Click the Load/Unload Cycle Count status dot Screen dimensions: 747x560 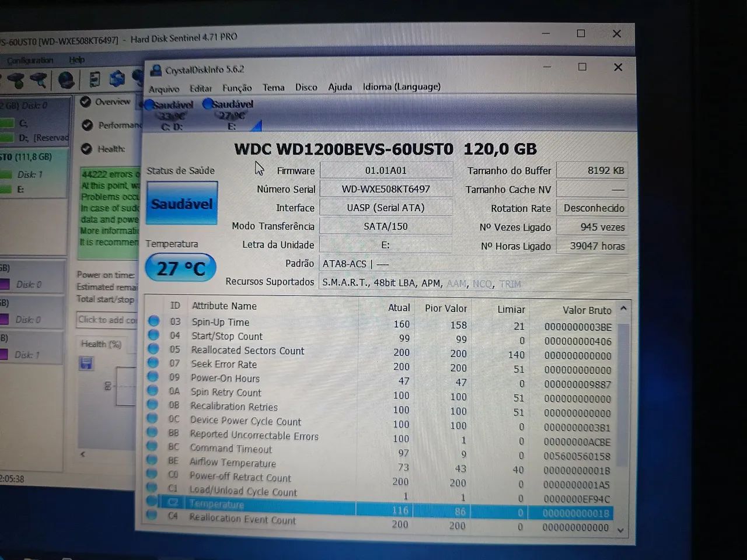(152, 487)
